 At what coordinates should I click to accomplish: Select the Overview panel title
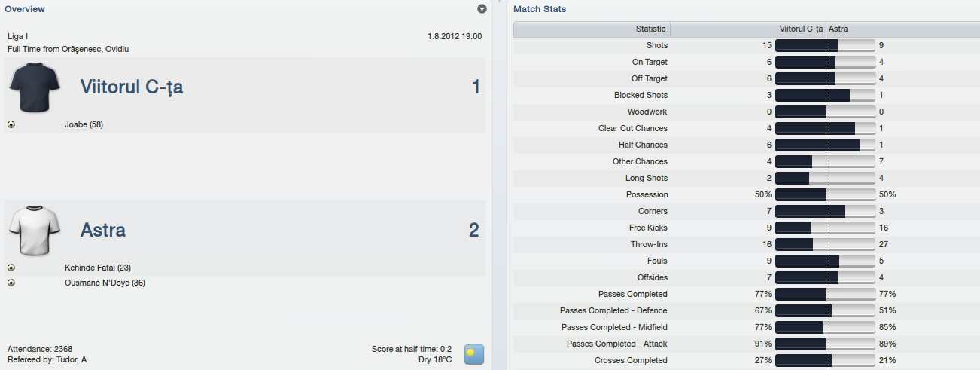tap(25, 9)
